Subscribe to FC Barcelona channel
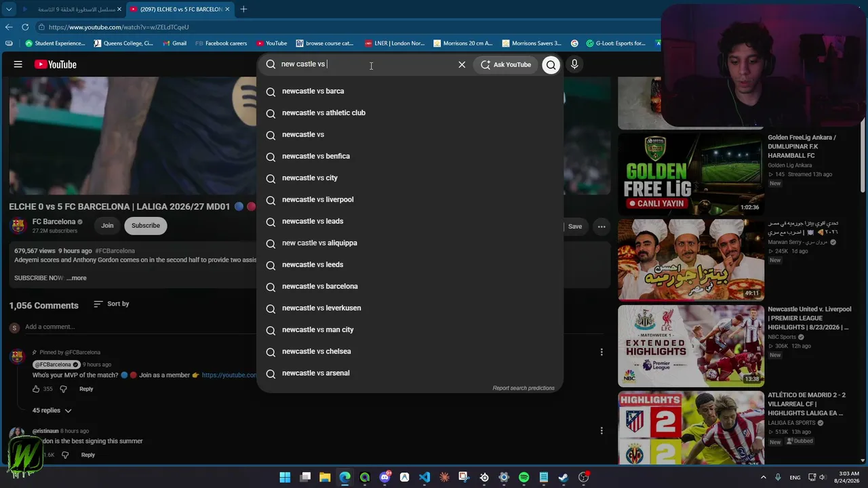The image size is (868, 488). click(146, 226)
